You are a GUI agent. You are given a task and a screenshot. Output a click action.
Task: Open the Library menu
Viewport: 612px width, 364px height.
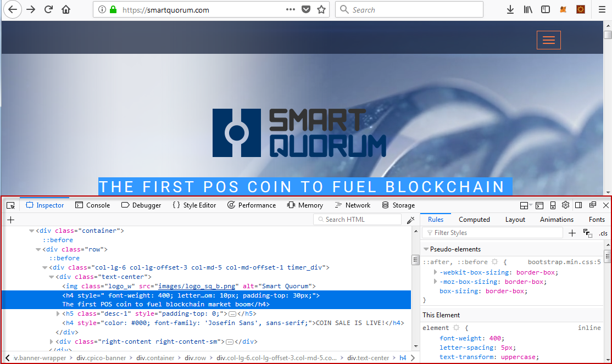tap(528, 9)
